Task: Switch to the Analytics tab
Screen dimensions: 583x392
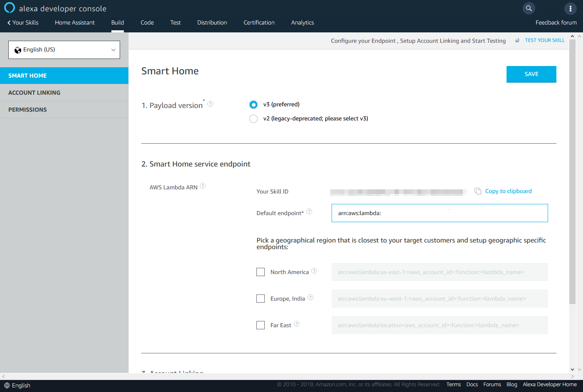Action: click(303, 22)
